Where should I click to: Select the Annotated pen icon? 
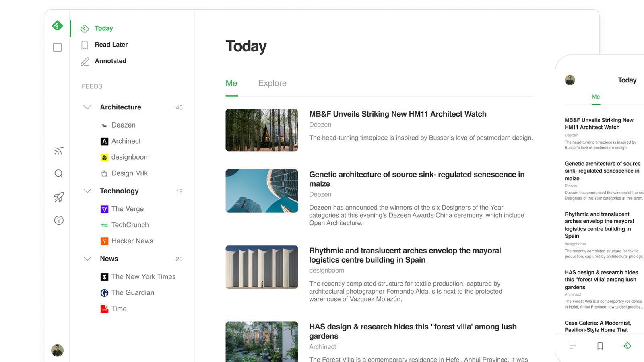(x=85, y=61)
